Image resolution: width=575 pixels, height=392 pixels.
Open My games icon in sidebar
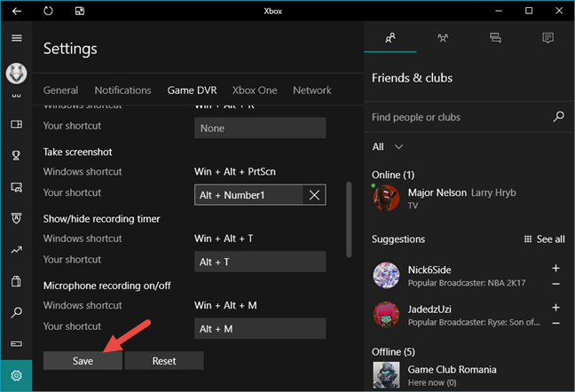click(17, 124)
